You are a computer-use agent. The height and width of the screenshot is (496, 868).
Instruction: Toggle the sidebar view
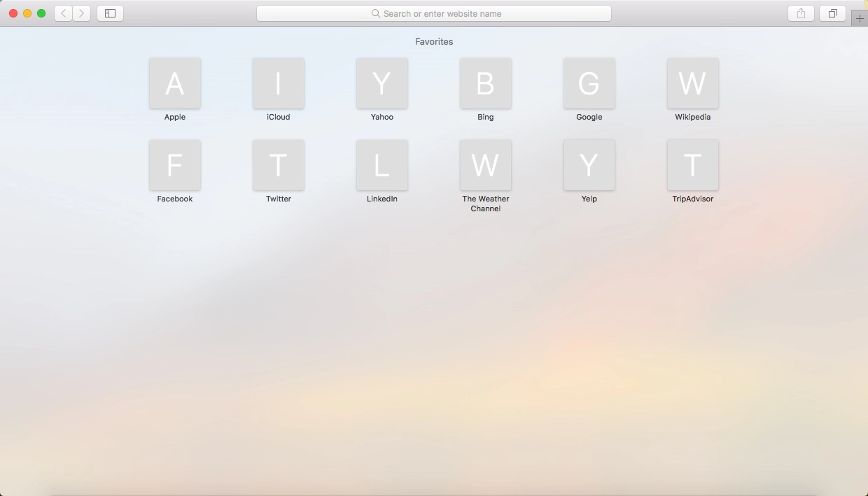point(110,13)
